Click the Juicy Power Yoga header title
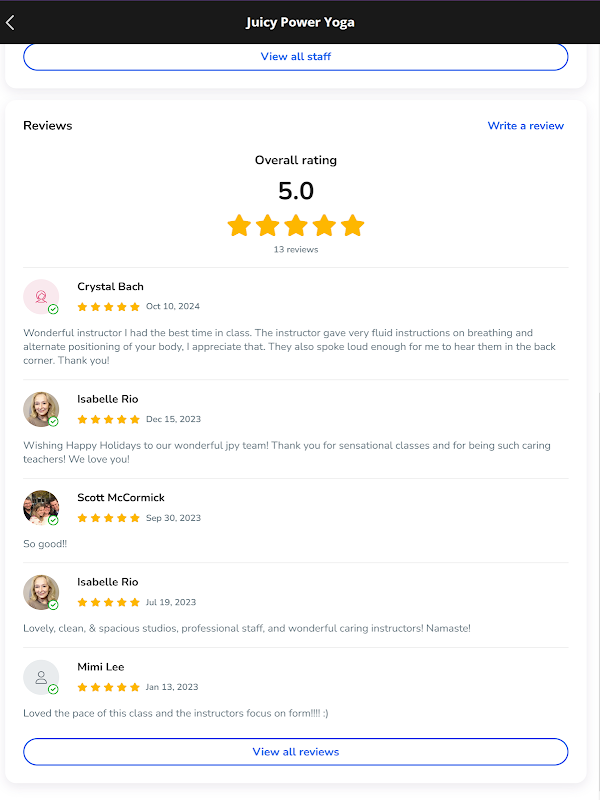 point(300,22)
